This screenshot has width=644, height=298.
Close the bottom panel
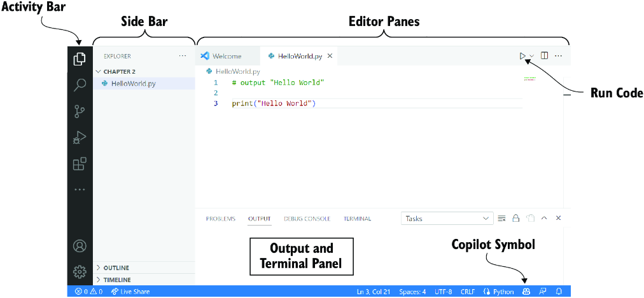[558, 218]
